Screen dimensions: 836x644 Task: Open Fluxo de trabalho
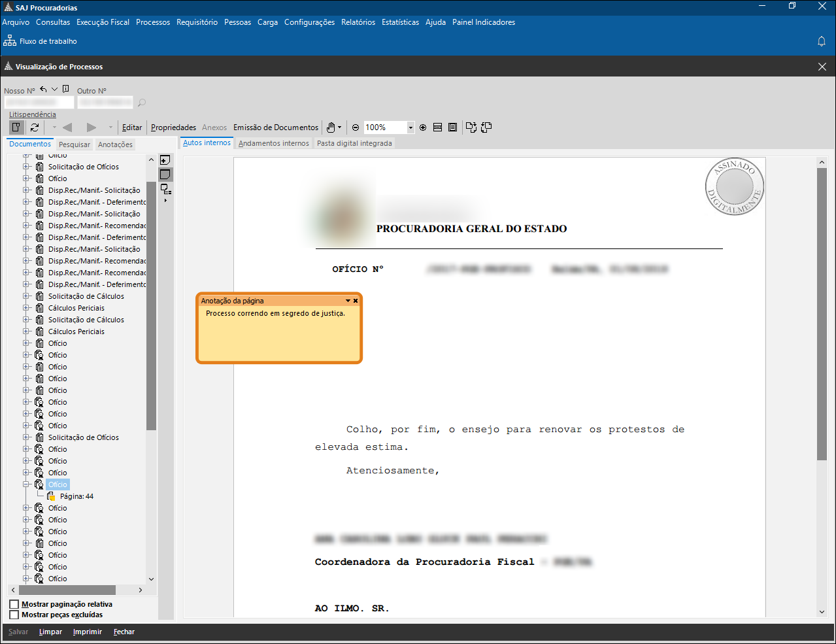coord(41,41)
